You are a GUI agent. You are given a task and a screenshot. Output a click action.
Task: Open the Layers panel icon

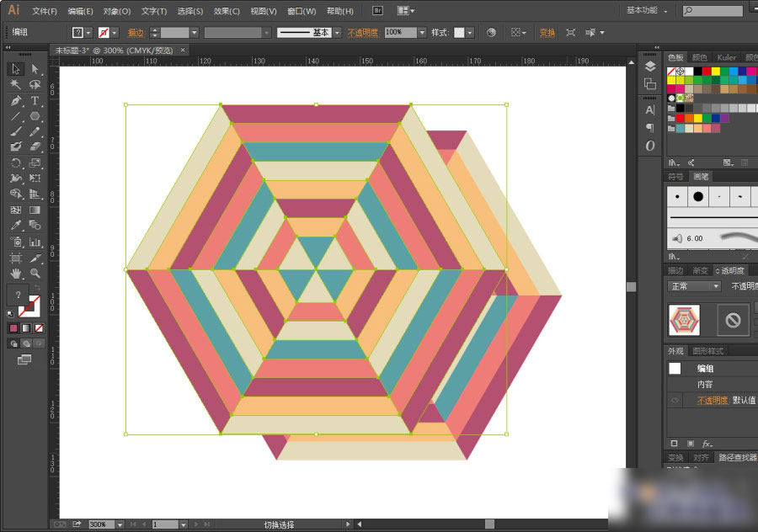[x=650, y=66]
